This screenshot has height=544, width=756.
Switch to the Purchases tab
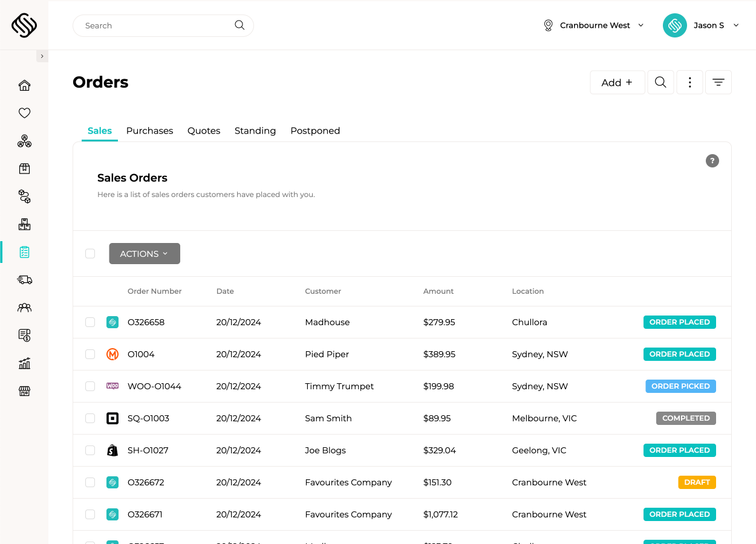[x=149, y=131]
